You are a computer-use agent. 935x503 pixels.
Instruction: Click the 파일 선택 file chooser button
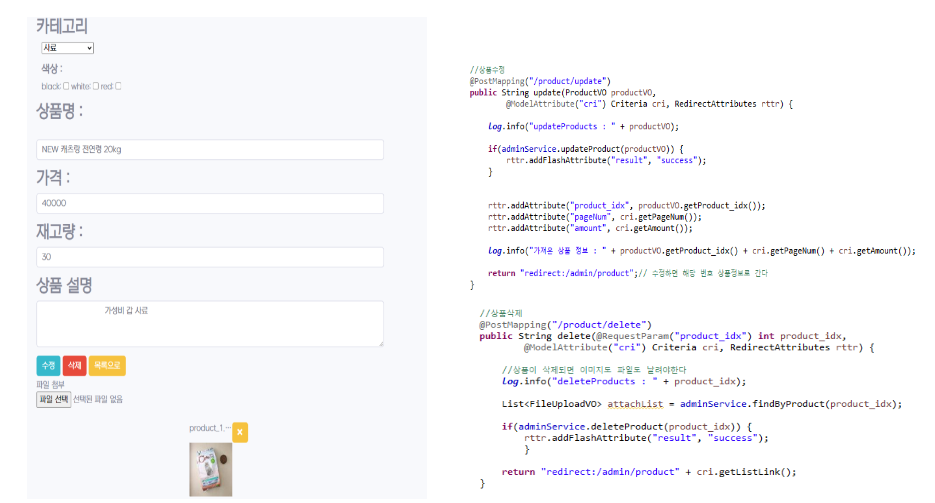(x=53, y=399)
